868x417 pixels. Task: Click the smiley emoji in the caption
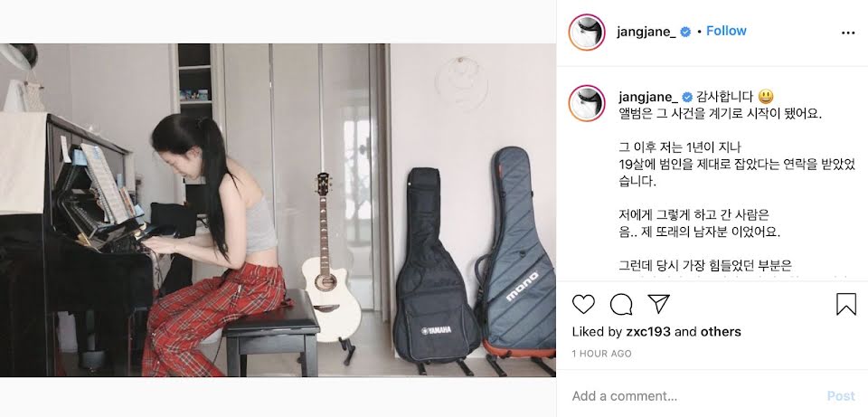(x=766, y=97)
